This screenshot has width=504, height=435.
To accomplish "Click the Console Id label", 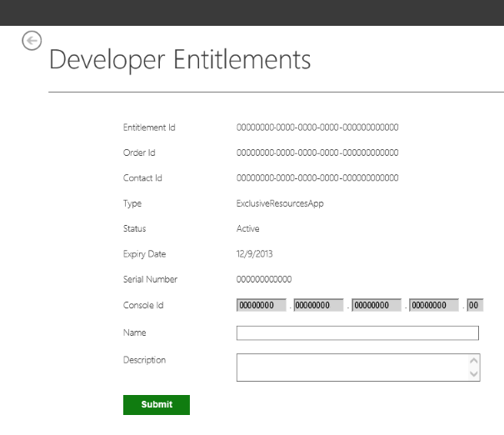I will click(143, 305).
